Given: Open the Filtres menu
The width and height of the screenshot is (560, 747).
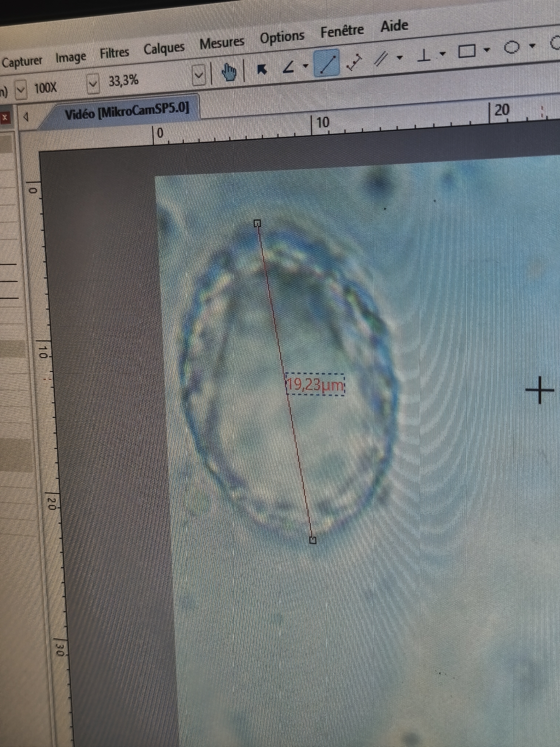Looking at the screenshot, I should coord(114,53).
